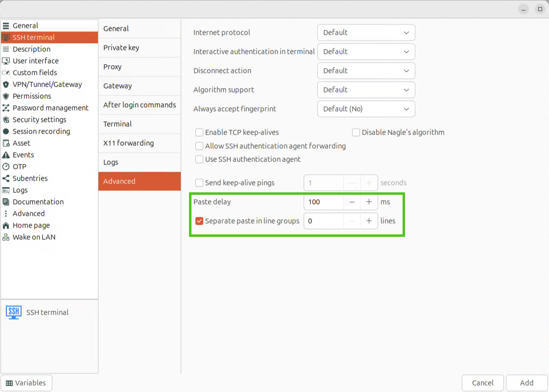Click the Wake on LAN network icon
Screen dimensions: 549x392
(6, 237)
